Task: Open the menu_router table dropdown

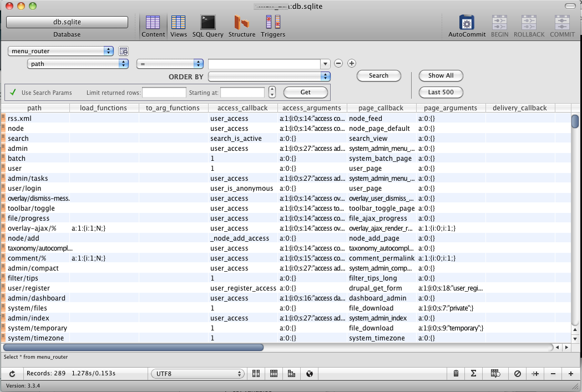Action: [x=61, y=51]
